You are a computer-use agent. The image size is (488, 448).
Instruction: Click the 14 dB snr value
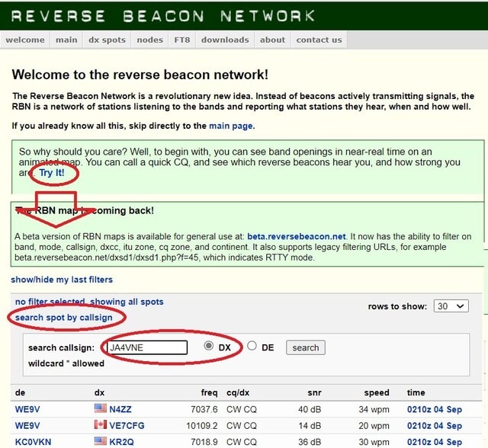pos(310,426)
